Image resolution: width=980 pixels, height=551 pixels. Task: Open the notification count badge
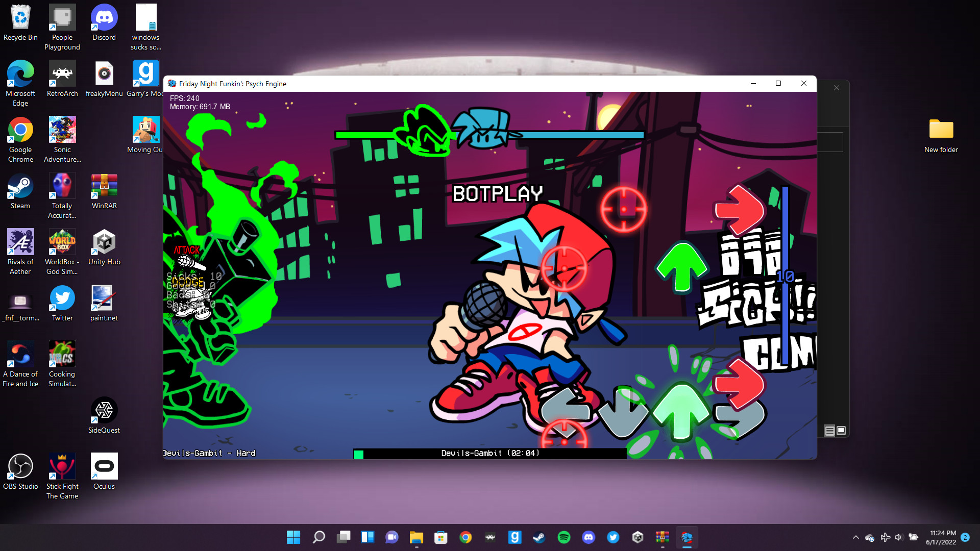pos(965,537)
